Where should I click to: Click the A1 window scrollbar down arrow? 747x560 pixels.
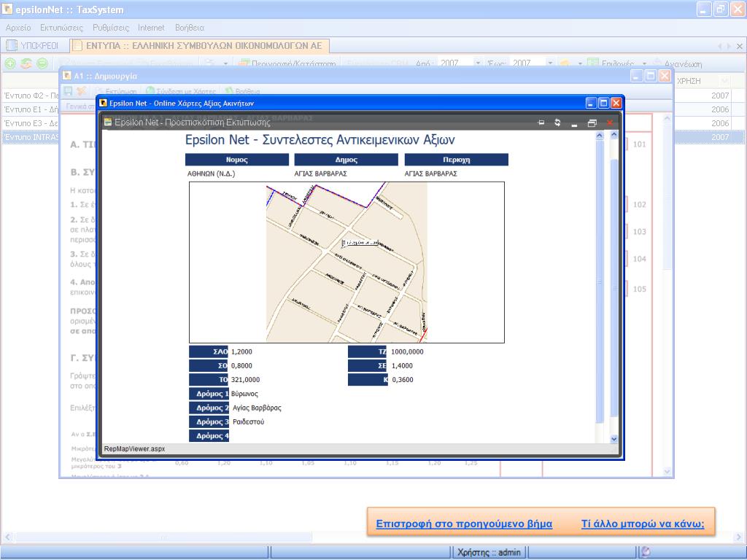(x=667, y=472)
